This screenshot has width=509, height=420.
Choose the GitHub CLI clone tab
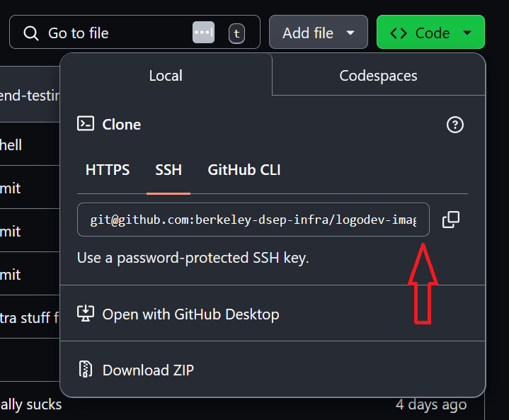244,170
